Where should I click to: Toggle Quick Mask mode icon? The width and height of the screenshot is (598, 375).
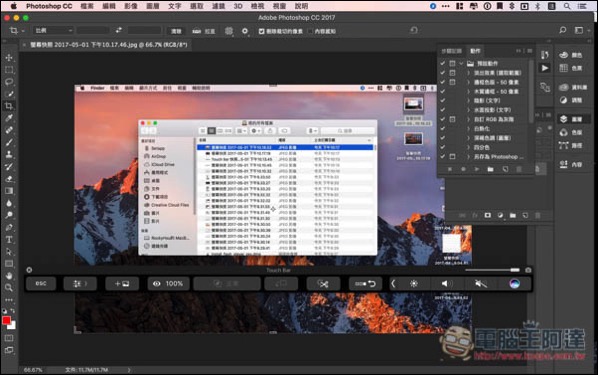(9, 338)
